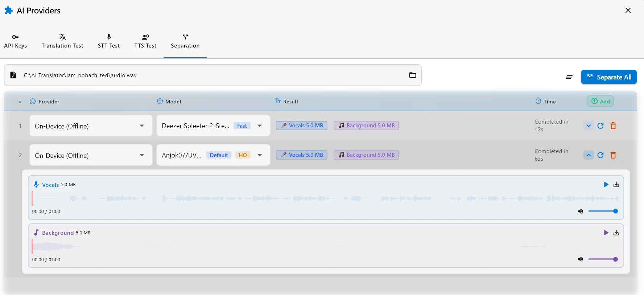
Task: Open provider dropdown in row 1
Action: (91, 126)
